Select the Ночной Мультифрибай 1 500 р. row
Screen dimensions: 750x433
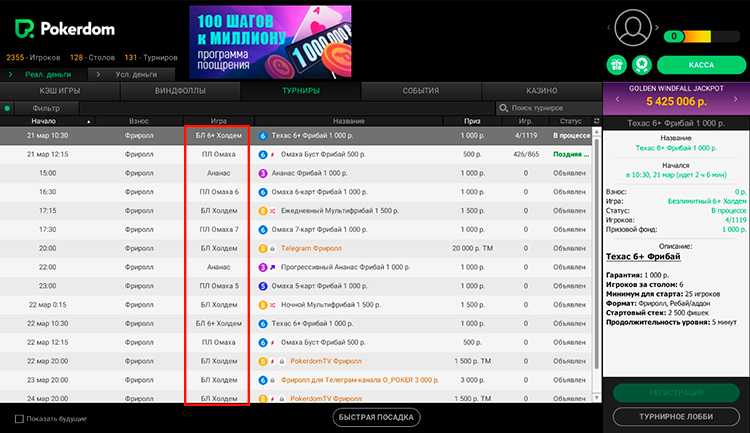(x=296, y=305)
